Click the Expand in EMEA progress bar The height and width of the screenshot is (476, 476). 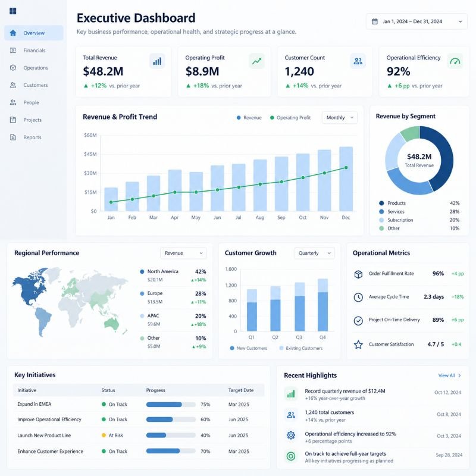click(x=171, y=405)
